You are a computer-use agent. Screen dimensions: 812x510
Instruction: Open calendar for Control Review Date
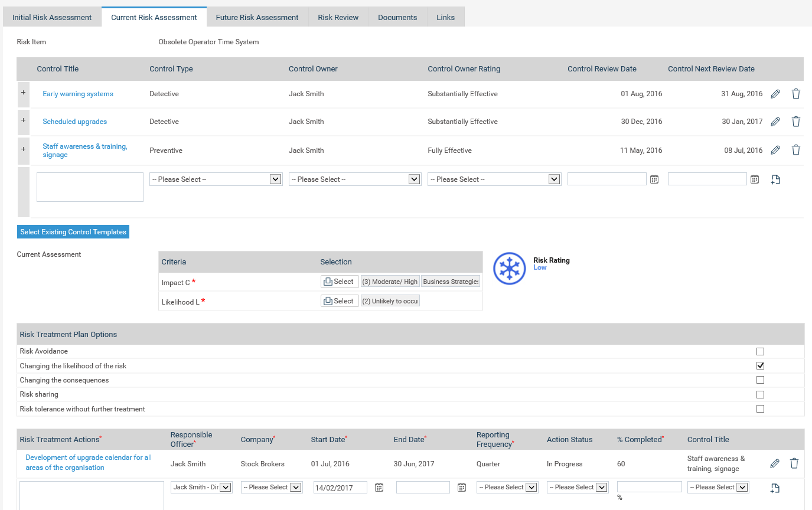coord(654,179)
